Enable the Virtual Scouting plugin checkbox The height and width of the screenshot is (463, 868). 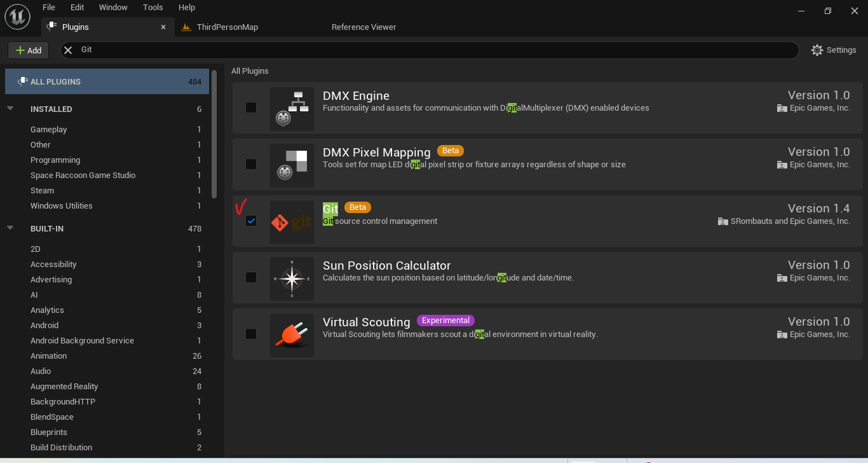(251, 334)
